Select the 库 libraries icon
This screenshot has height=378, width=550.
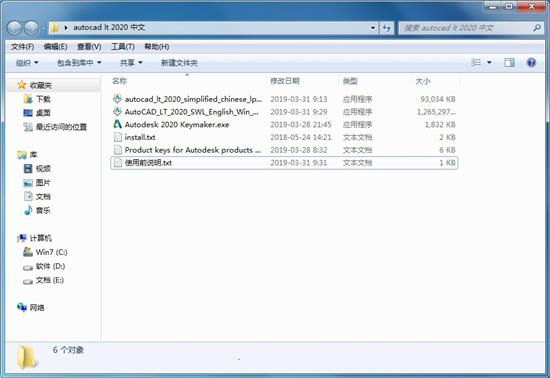click(x=22, y=155)
